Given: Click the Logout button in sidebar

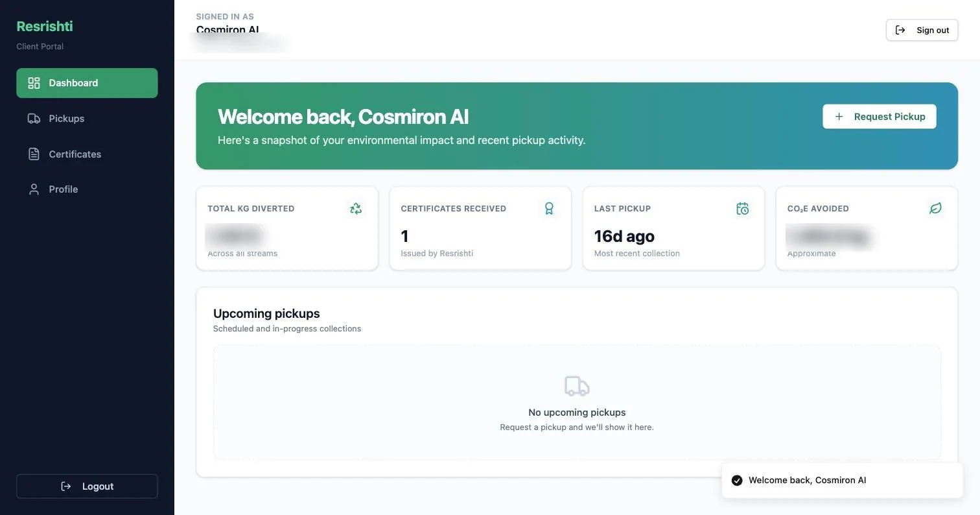Looking at the screenshot, I should tap(87, 486).
